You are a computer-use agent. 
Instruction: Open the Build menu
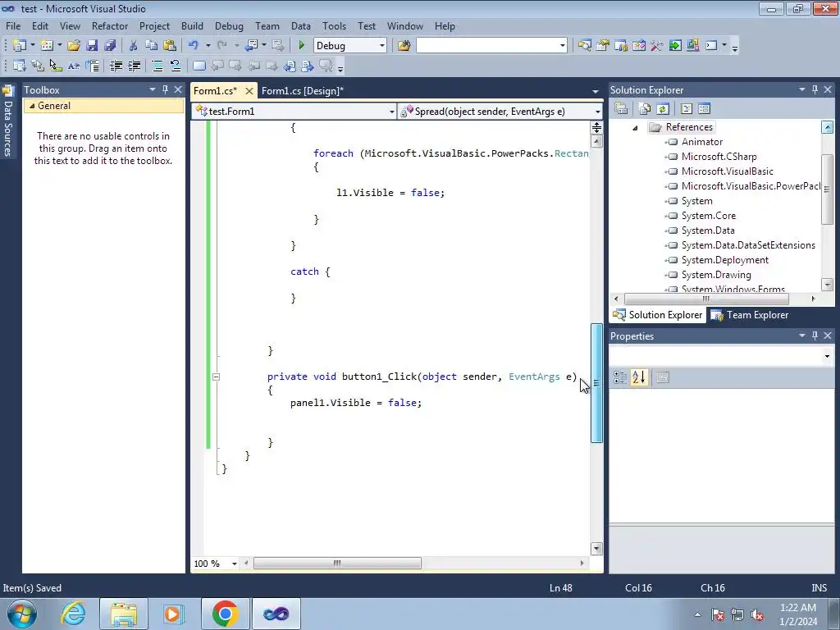[x=192, y=25]
